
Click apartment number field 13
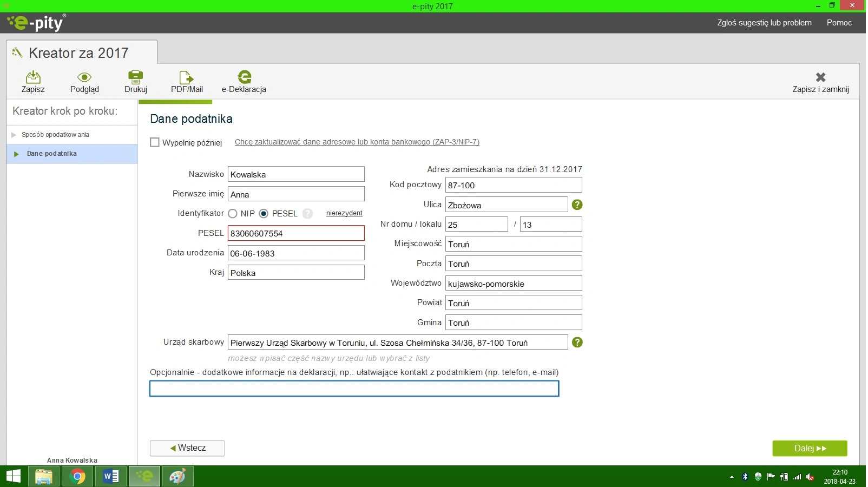click(x=551, y=224)
